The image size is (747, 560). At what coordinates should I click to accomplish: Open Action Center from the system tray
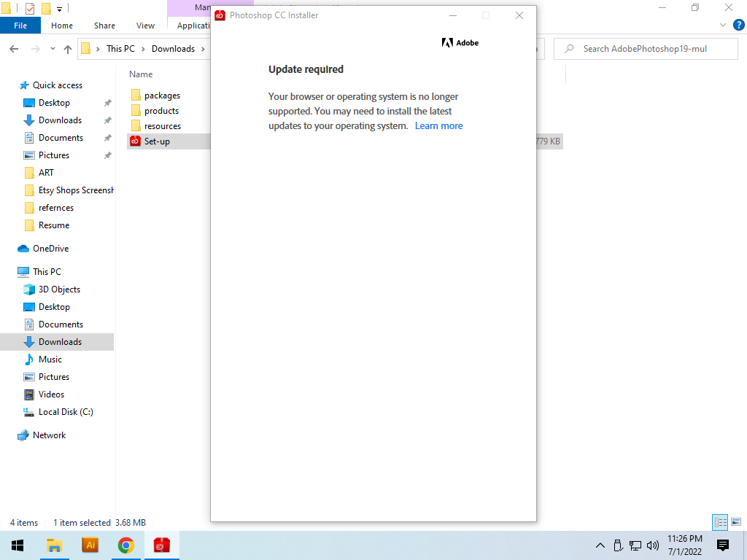point(721,545)
